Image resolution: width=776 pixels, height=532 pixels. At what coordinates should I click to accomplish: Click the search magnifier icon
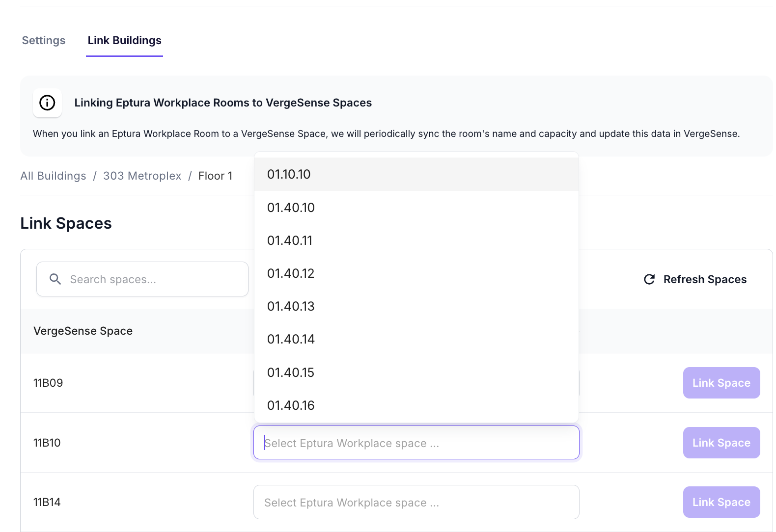point(55,279)
